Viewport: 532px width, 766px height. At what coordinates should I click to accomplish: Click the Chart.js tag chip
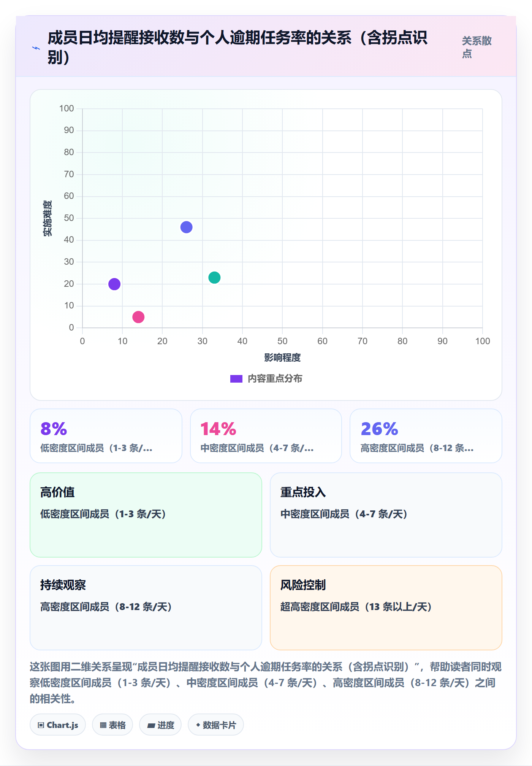58,725
